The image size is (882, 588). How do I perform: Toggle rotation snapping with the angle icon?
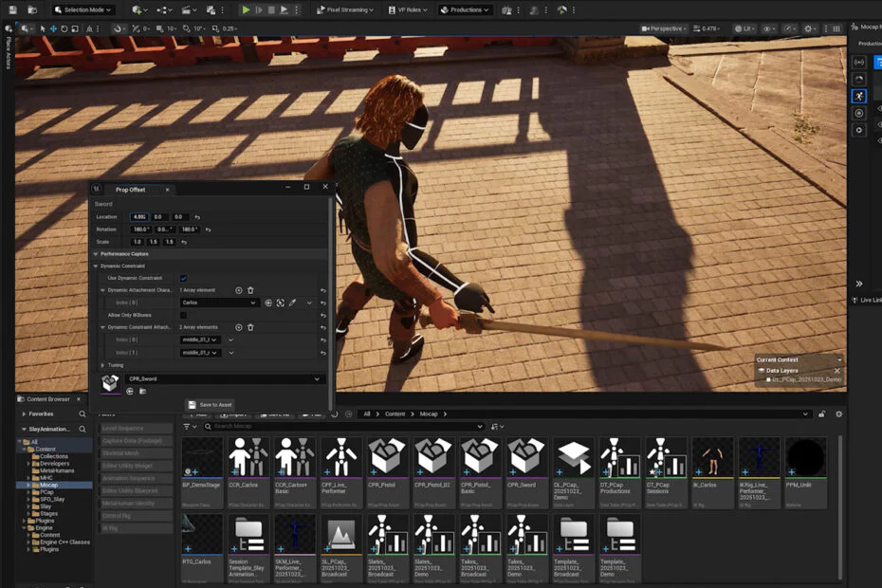click(187, 28)
